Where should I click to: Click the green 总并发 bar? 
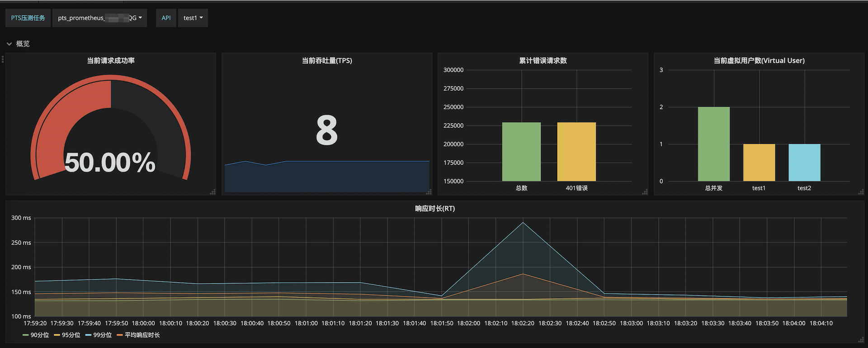point(714,144)
